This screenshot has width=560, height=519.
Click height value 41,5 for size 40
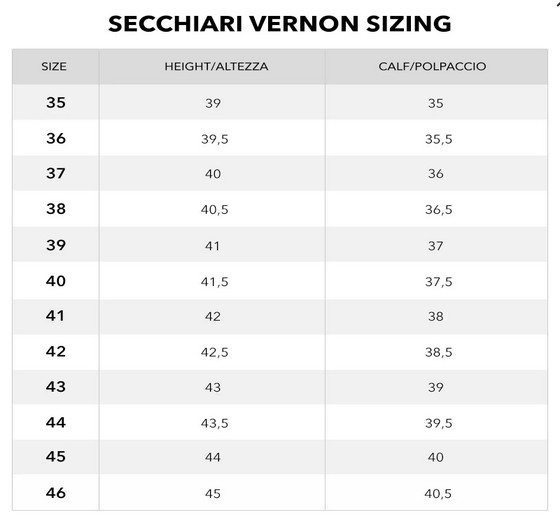coord(214,282)
